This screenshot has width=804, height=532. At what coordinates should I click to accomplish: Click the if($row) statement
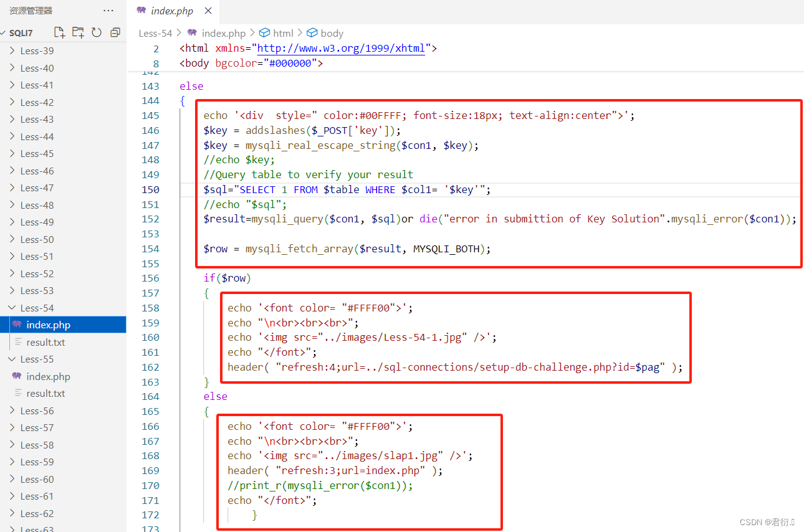click(227, 278)
